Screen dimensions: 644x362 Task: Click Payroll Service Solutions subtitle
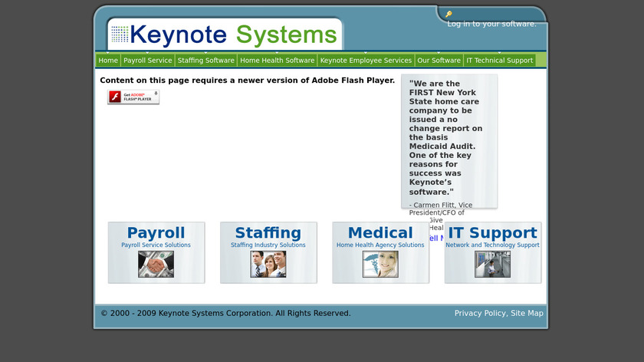[156, 245]
